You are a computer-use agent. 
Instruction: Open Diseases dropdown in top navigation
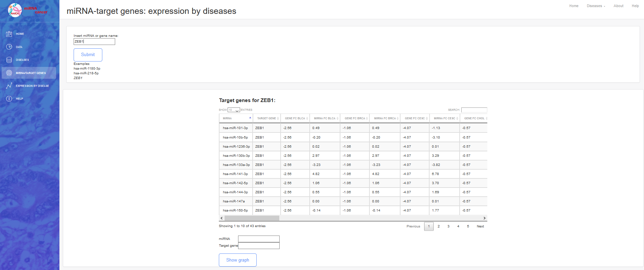tap(596, 6)
